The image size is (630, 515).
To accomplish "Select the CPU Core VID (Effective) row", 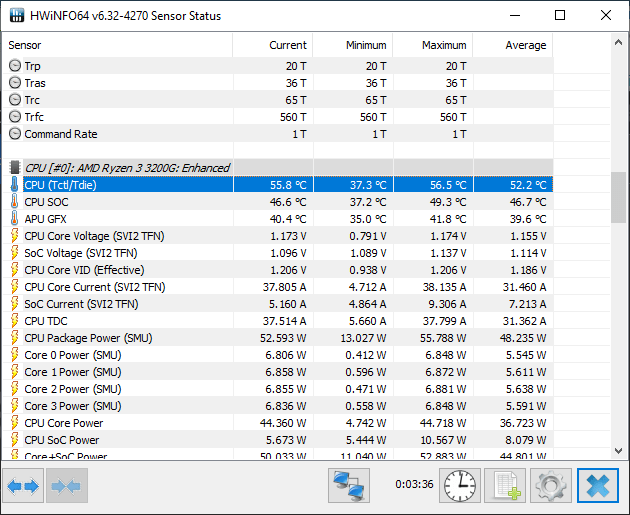I will point(278,270).
